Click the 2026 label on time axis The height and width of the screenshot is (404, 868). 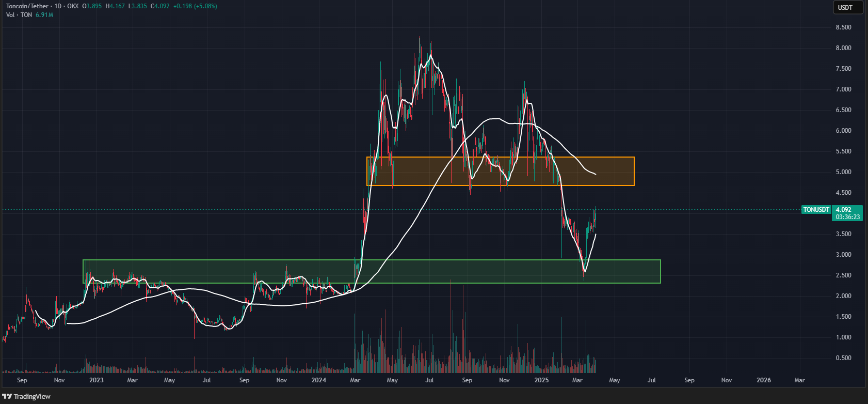763,380
